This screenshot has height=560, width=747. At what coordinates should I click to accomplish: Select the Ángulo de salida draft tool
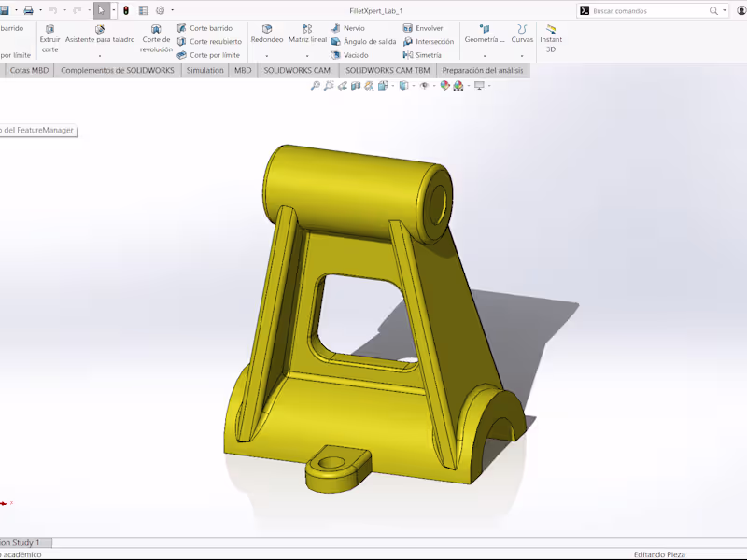[363, 41]
